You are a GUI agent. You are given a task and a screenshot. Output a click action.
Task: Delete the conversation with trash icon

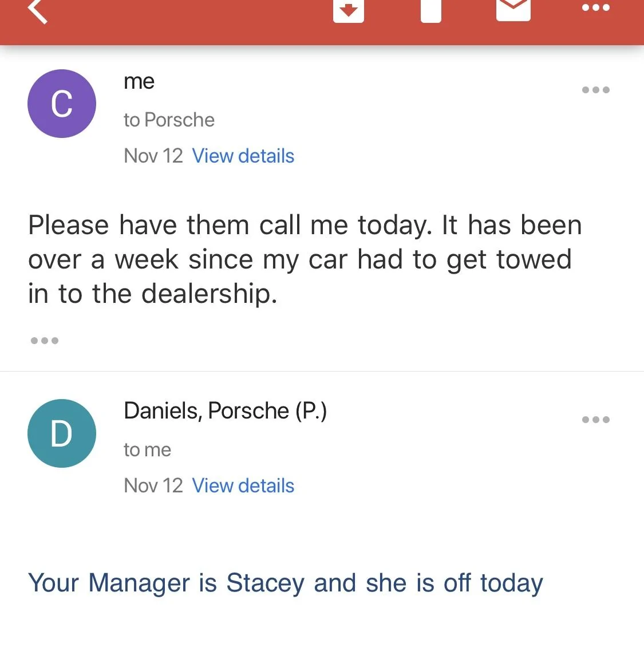click(x=431, y=10)
